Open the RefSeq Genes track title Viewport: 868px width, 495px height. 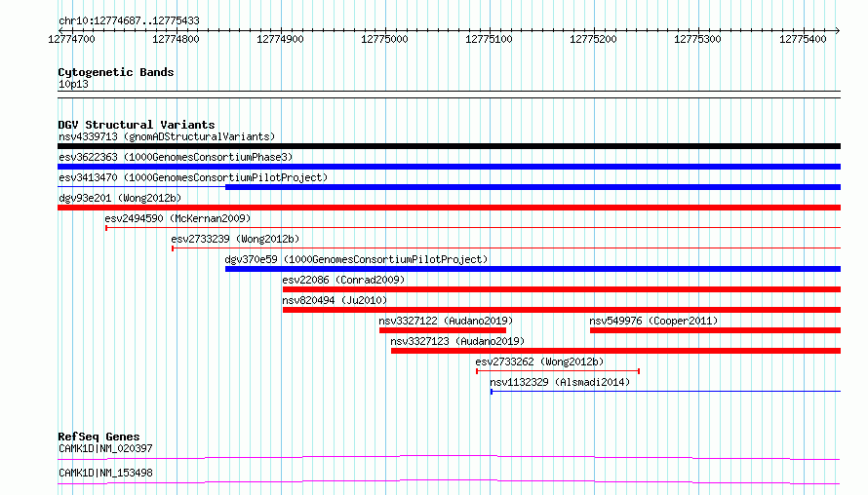click(x=99, y=437)
